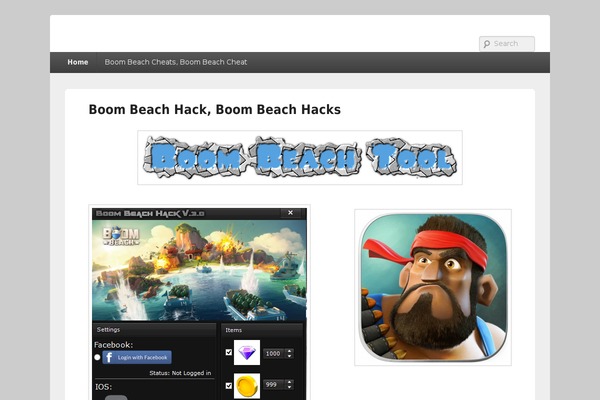Click the 'Facebook:' label
This screenshot has width=600, height=400.
114,344
